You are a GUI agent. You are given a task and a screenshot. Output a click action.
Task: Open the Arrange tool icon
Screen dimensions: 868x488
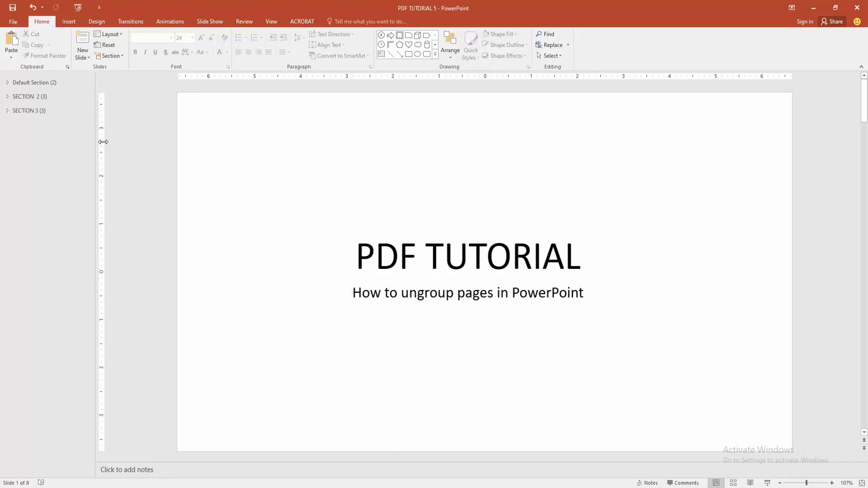[450, 40]
